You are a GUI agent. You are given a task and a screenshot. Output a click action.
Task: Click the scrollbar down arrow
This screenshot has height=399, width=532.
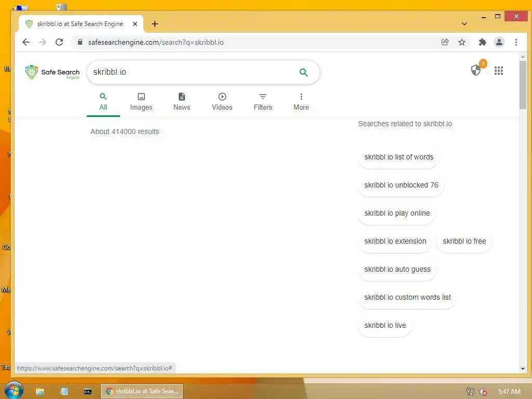(523, 368)
